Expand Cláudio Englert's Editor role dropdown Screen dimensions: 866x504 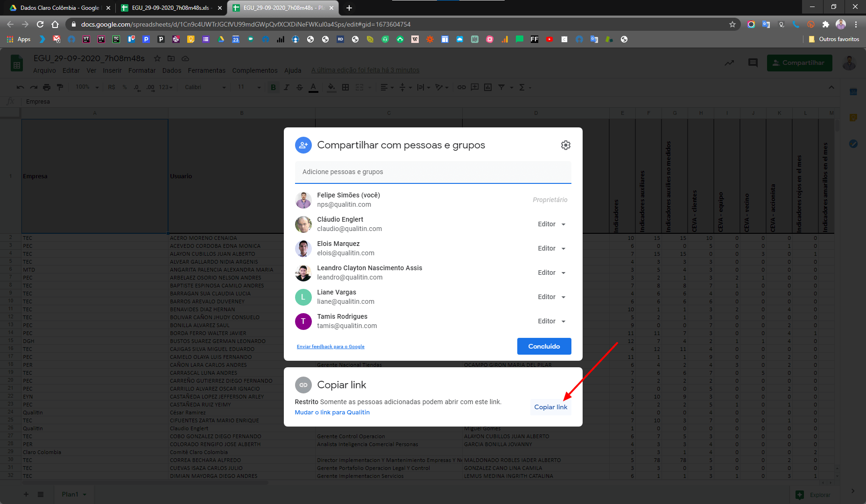tap(551, 224)
